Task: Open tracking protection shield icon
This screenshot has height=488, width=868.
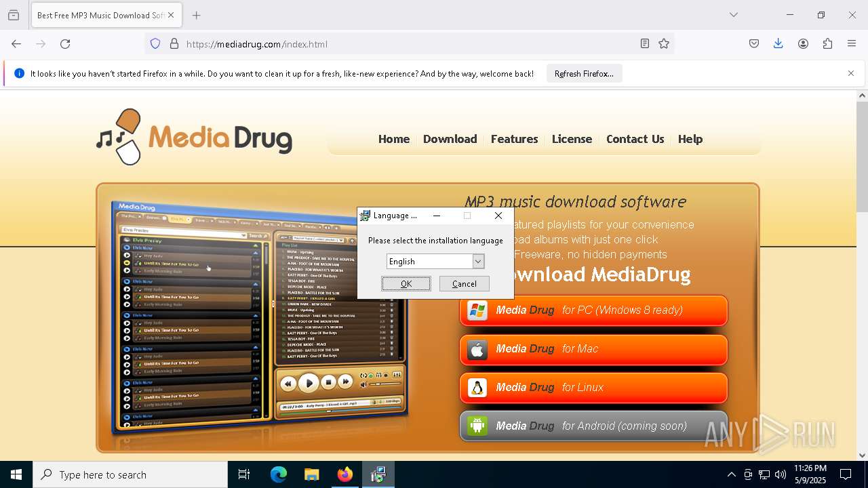Action: point(155,44)
